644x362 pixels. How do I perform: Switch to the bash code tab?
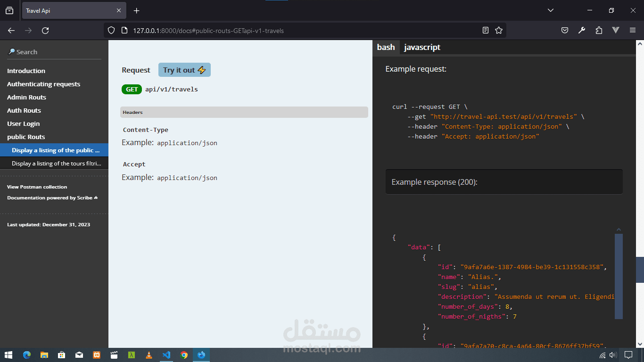(x=386, y=47)
